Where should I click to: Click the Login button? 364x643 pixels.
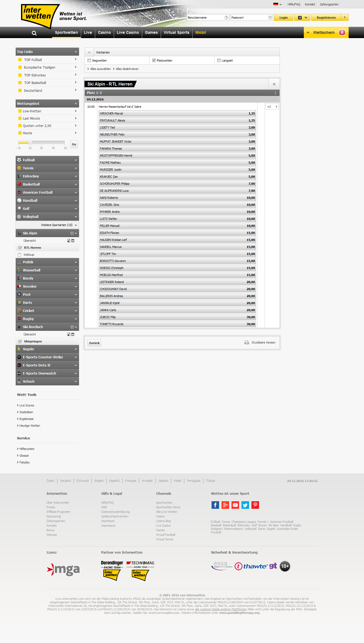[283, 18]
